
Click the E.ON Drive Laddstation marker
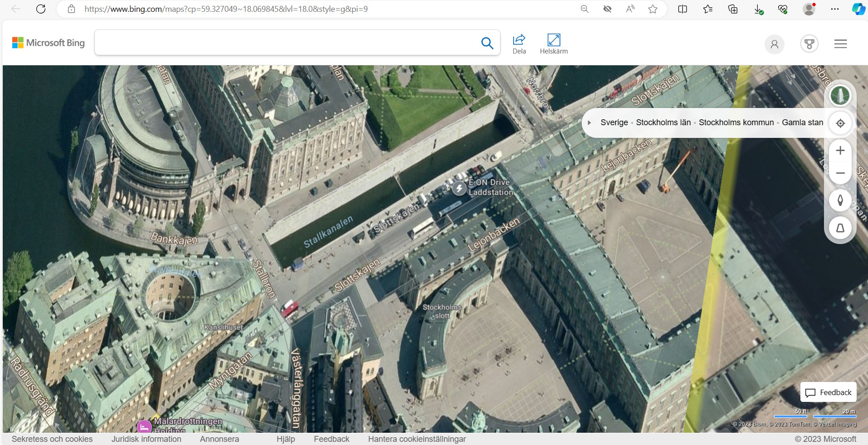459,188
